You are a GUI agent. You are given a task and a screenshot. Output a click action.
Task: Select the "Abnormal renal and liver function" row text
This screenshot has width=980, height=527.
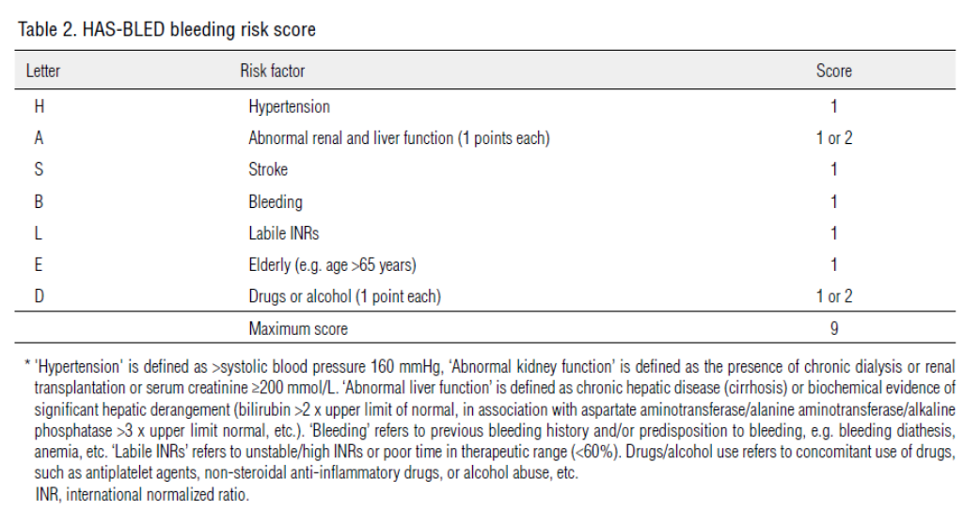coord(399,138)
